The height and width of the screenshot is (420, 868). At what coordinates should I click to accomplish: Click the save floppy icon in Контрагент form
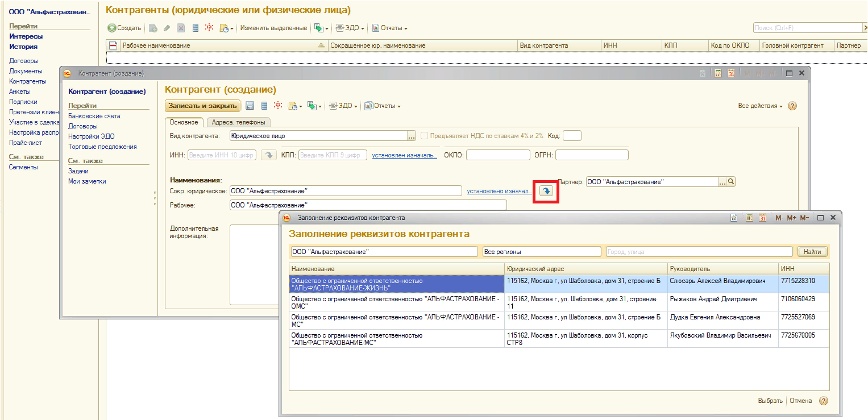coord(250,106)
